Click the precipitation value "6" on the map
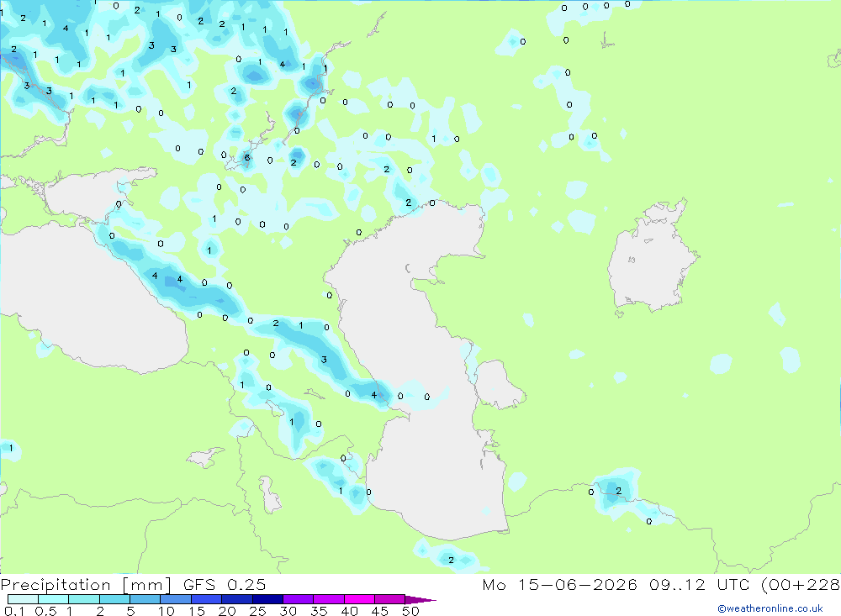The height and width of the screenshot is (616, 841). coord(247,158)
